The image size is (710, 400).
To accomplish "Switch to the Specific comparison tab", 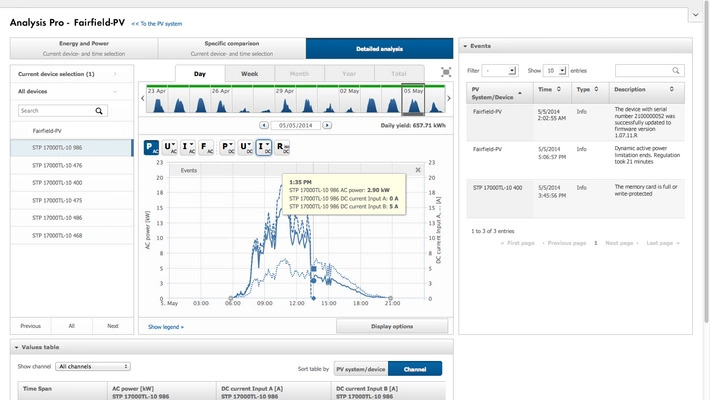I will coord(232,48).
